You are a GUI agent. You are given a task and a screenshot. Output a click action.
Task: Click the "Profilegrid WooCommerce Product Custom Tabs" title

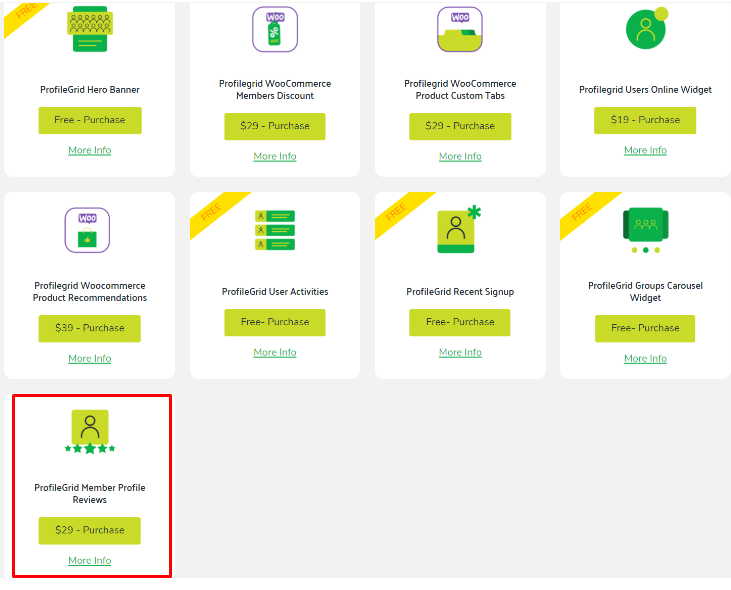click(x=460, y=89)
